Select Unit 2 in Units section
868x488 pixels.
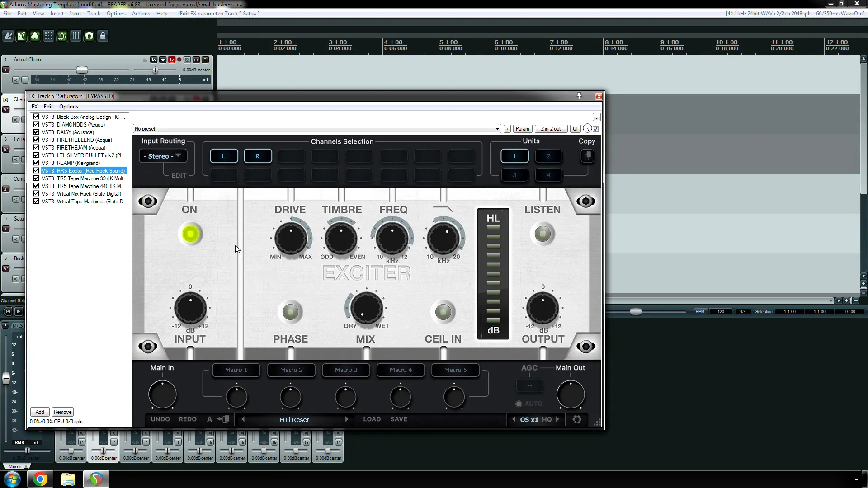[x=548, y=156]
